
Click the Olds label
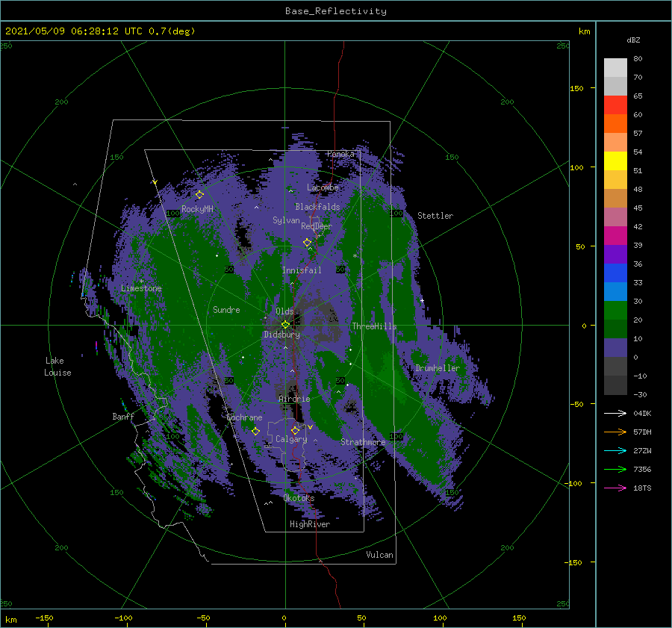[284, 311]
